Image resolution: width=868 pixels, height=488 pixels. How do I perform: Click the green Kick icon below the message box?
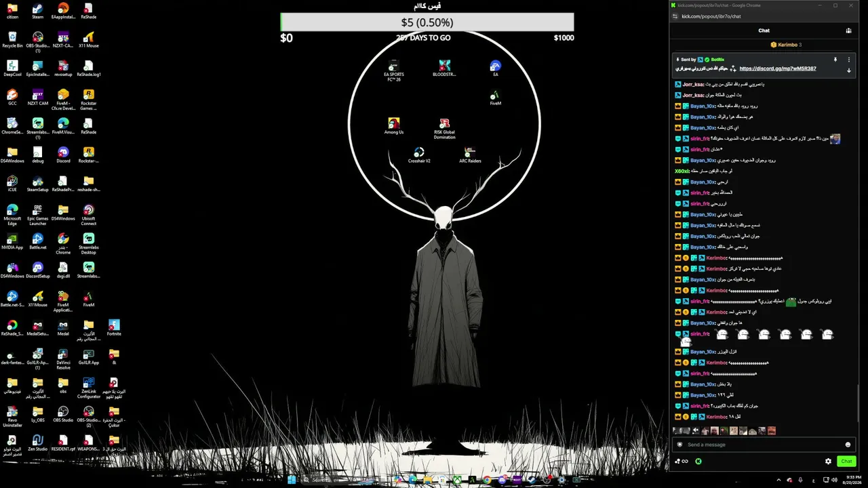pos(698,461)
